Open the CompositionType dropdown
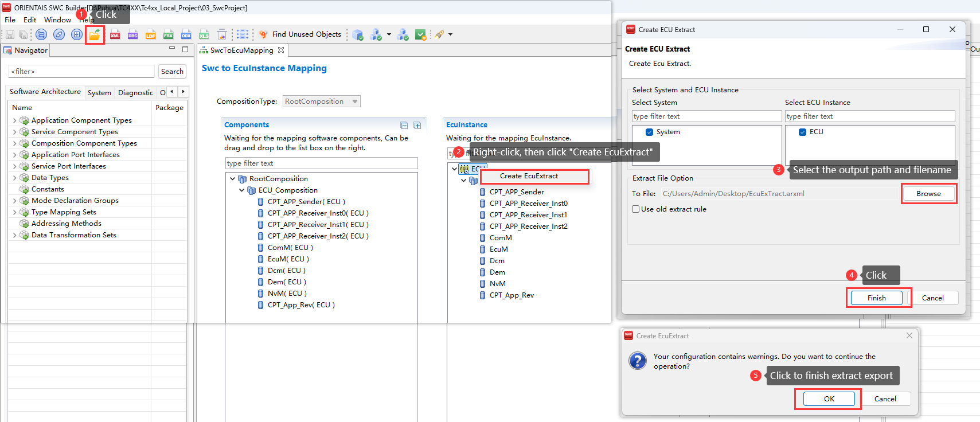 coord(355,101)
